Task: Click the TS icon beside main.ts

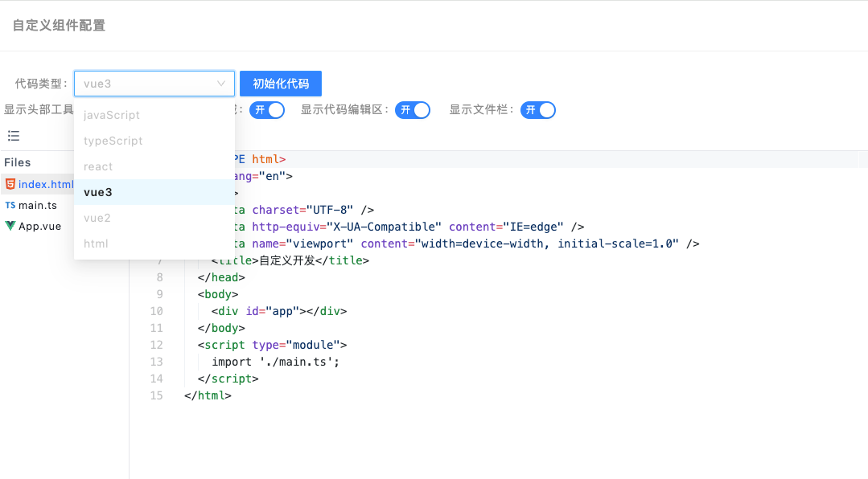Action: pos(10,205)
